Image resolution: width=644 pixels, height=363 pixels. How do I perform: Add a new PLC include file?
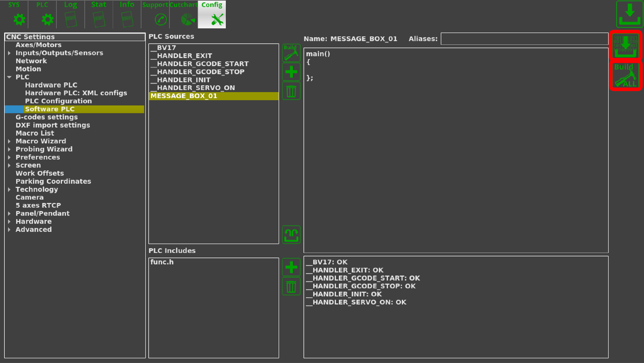tap(291, 267)
